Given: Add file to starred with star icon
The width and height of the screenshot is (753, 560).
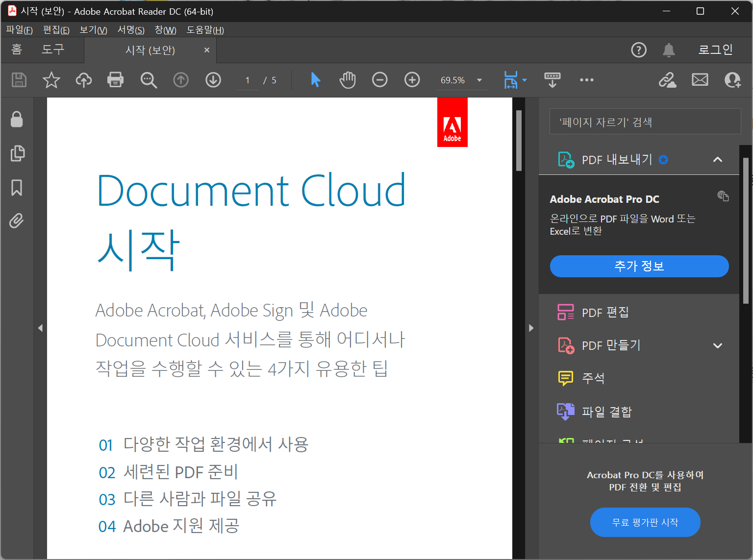Looking at the screenshot, I should [x=51, y=80].
